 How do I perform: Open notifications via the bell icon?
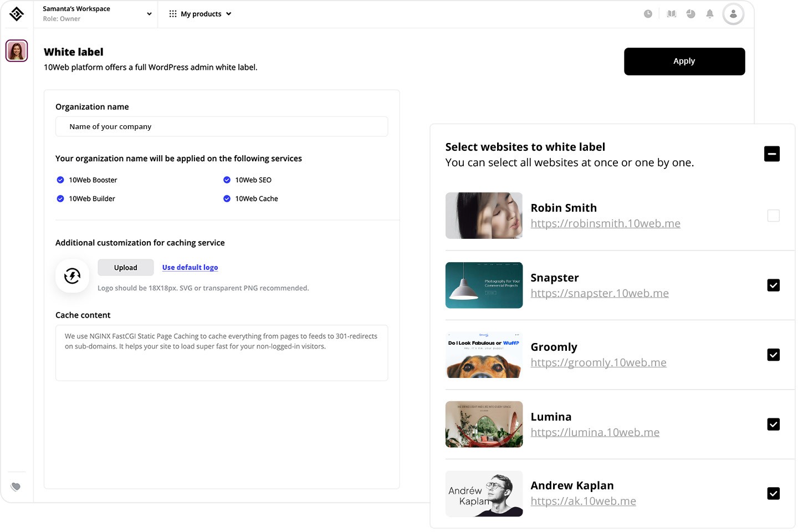click(x=710, y=13)
